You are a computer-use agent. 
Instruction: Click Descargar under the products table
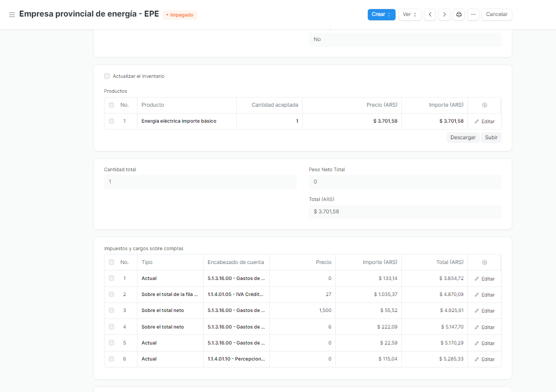point(463,138)
